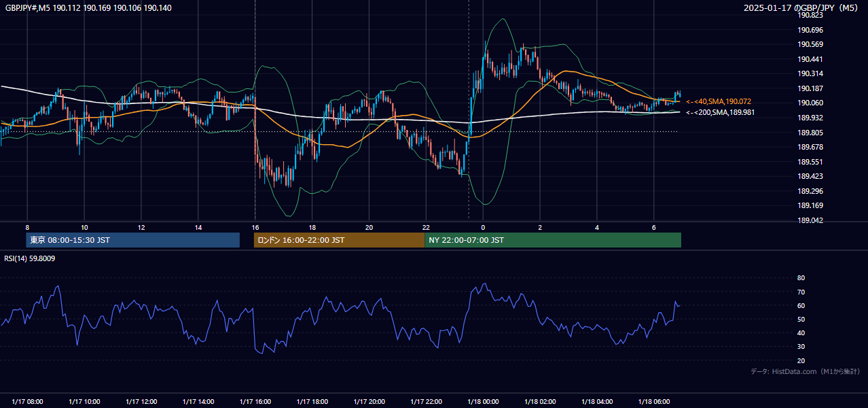This screenshot has height=408, width=868.
Task: Click the 40 SMA 190.072 label
Action: click(x=719, y=101)
